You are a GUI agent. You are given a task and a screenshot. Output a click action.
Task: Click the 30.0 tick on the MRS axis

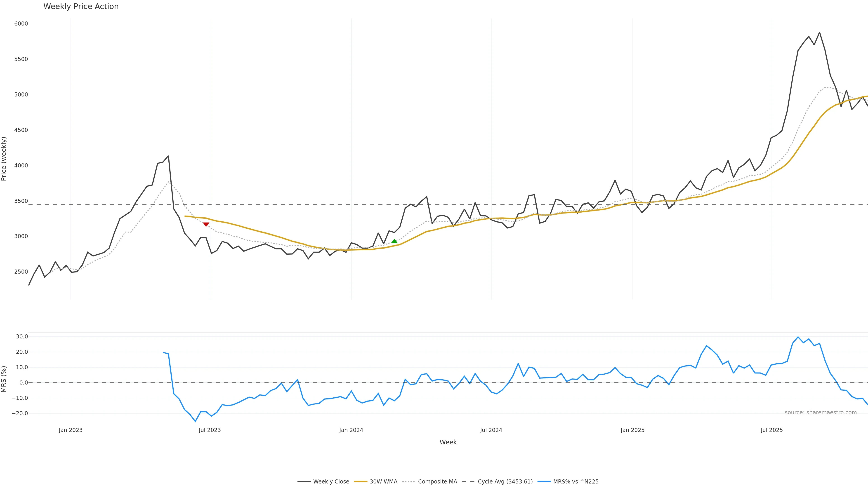[x=22, y=337]
